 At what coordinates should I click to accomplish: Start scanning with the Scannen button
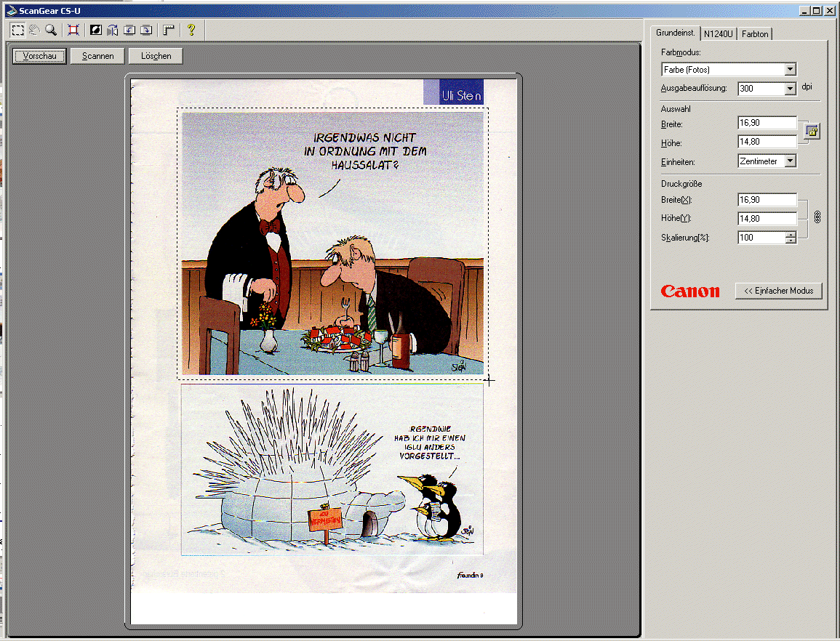point(98,56)
